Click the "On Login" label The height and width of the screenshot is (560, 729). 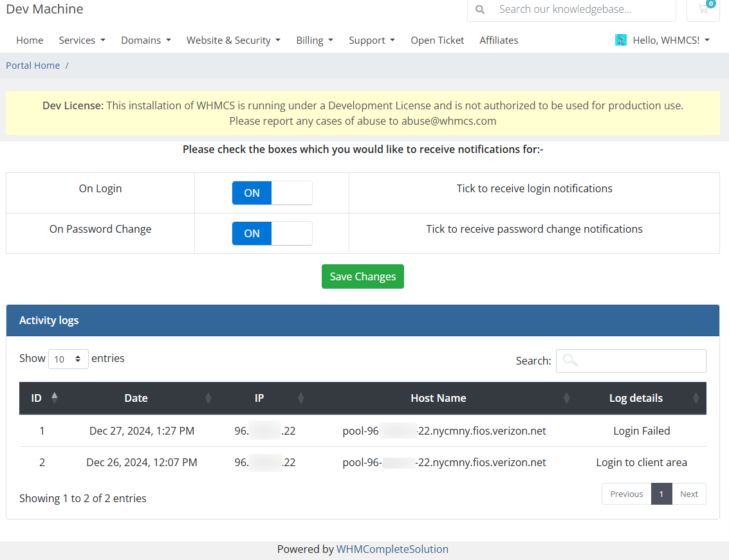coord(100,188)
